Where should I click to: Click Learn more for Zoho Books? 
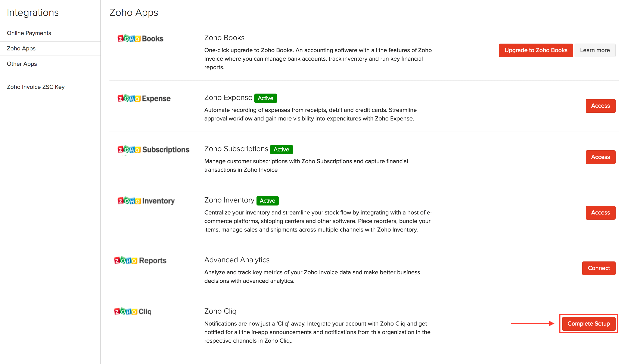(x=595, y=50)
